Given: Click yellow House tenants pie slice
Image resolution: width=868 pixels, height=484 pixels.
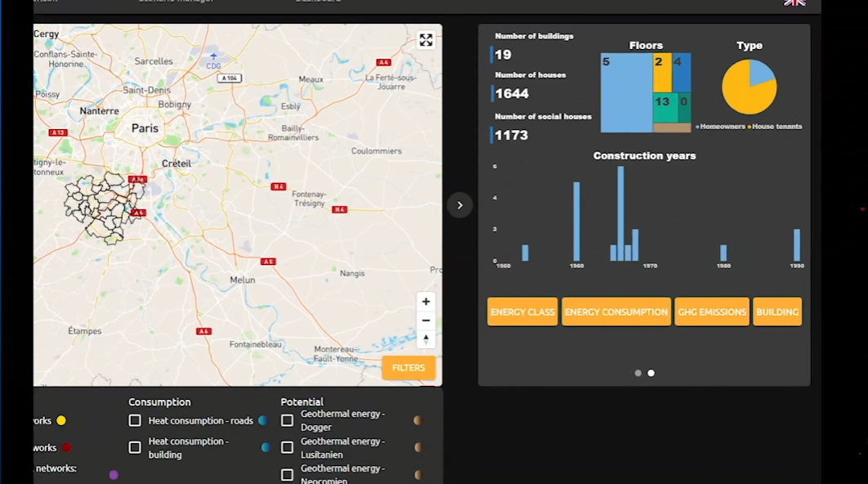Looking at the screenshot, I should pyautogui.click(x=742, y=94).
